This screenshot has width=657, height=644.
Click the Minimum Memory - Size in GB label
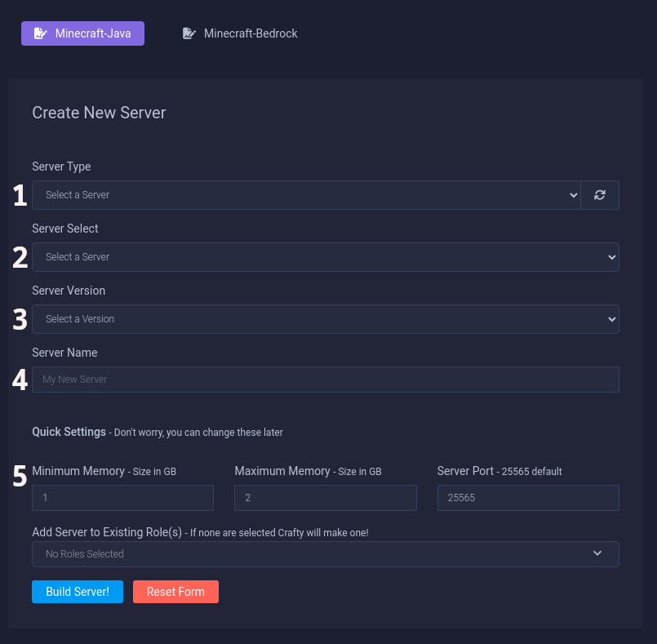pyautogui.click(x=104, y=471)
